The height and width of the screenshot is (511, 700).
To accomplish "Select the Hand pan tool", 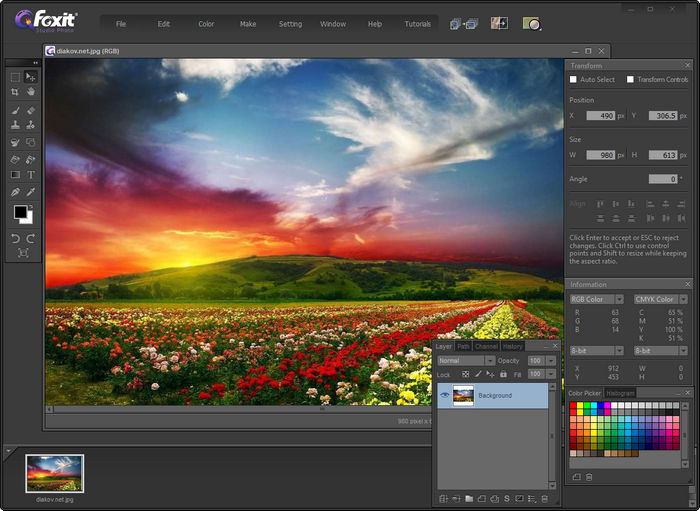I will pos(31,92).
